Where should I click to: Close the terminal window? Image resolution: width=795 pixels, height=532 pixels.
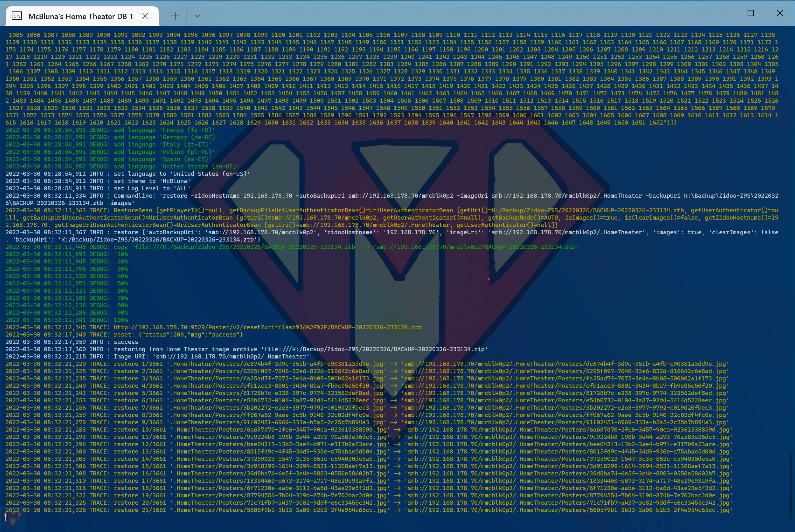[x=780, y=13]
